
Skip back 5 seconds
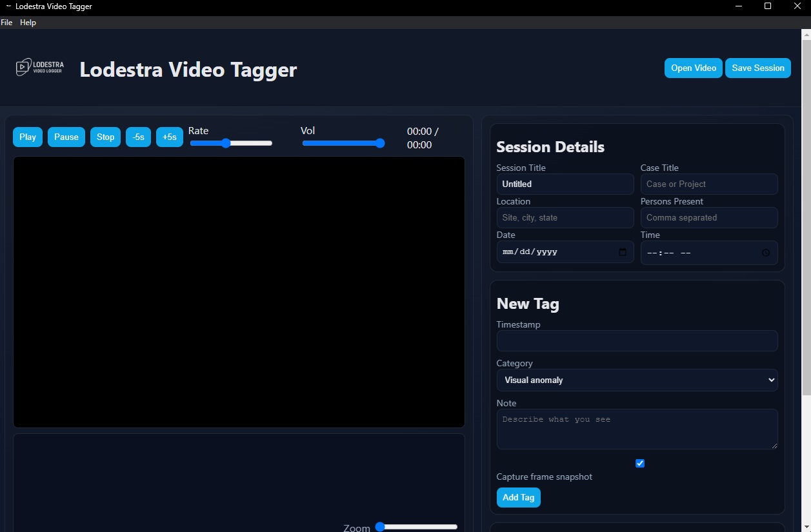[138, 137]
